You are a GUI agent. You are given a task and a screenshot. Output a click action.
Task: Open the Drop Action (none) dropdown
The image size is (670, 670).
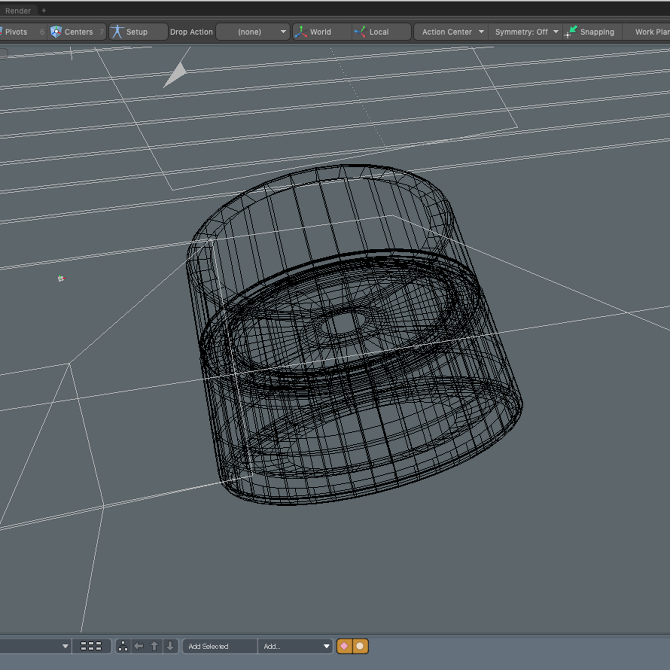pos(252,32)
